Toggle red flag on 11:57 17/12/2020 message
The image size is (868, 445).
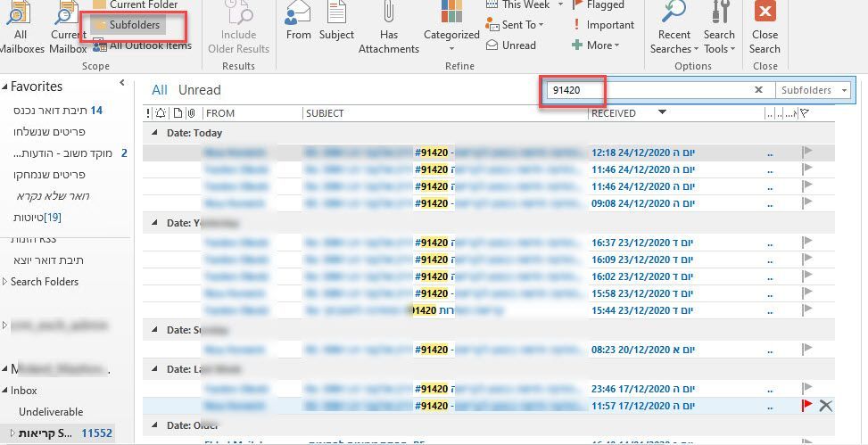coord(807,405)
